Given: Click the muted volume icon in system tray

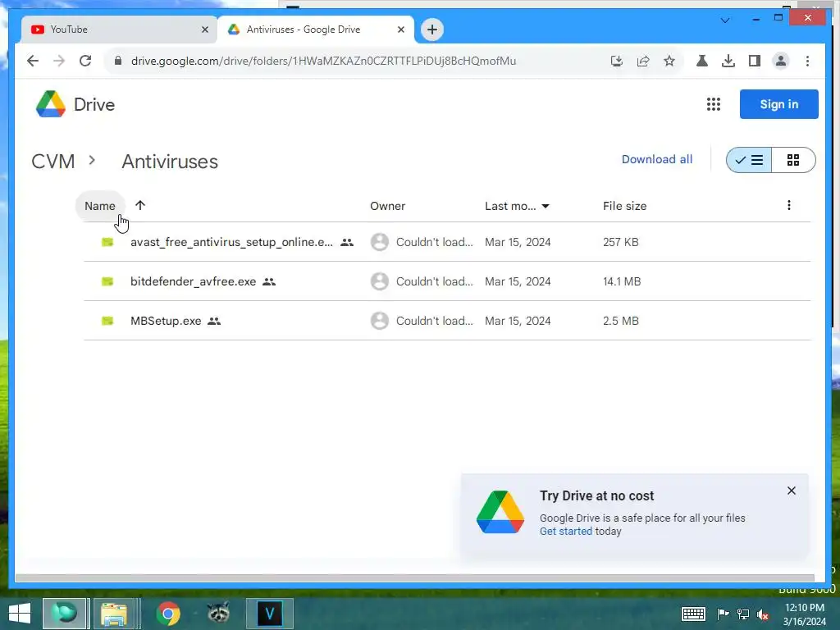Looking at the screenshot, I should coord(763,614).
